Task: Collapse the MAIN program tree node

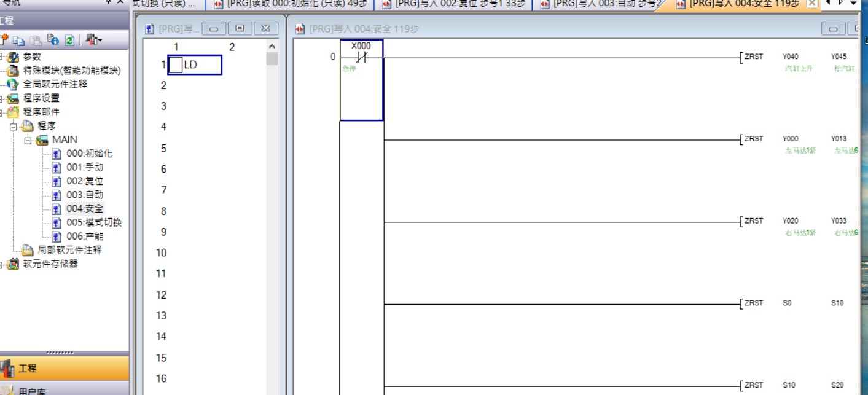Action: point(28,140)
